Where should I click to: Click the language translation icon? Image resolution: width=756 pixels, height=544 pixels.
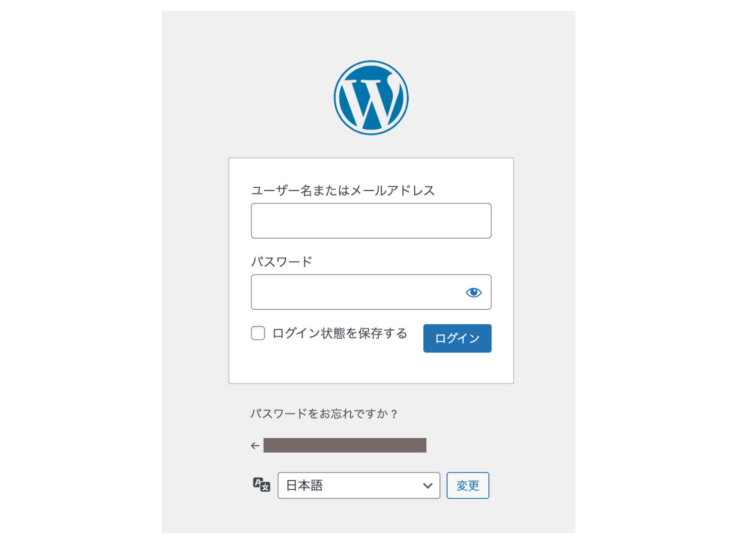pos(262,485)
